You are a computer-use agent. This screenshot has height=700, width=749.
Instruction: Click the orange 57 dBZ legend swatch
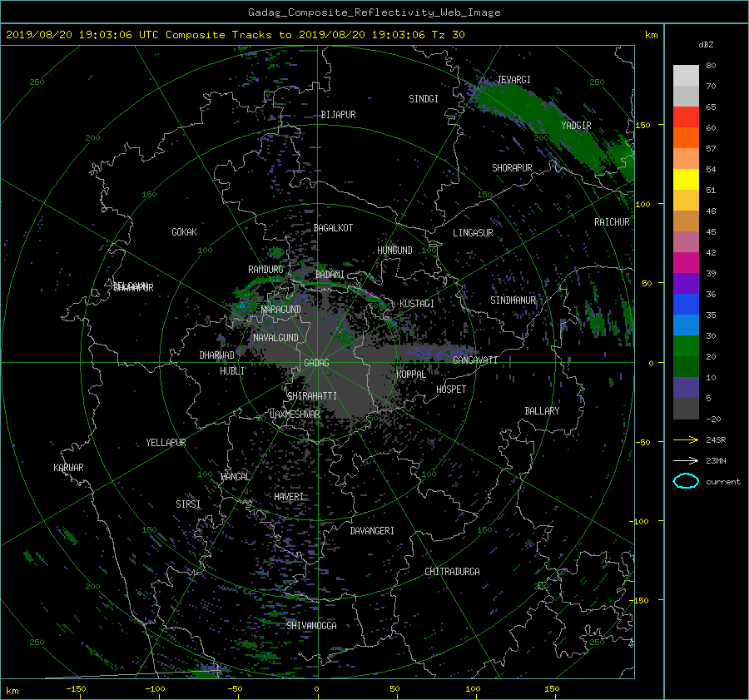[686, 137]
